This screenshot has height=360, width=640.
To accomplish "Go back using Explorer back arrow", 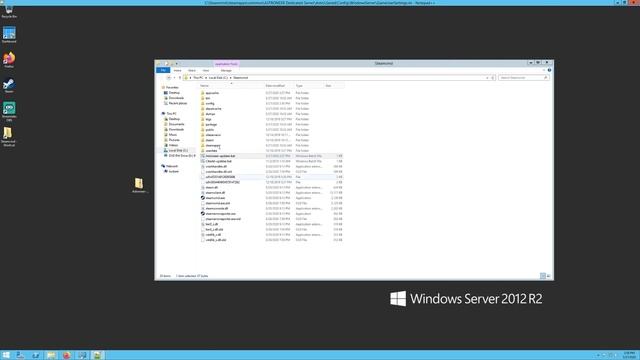I will coord(169,78).
